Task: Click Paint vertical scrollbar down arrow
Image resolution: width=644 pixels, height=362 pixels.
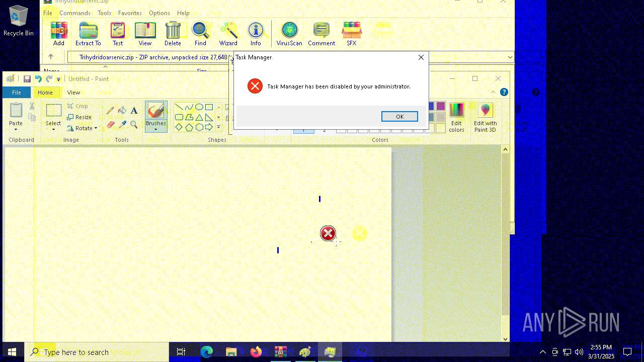Action: (x=506, y=339)
